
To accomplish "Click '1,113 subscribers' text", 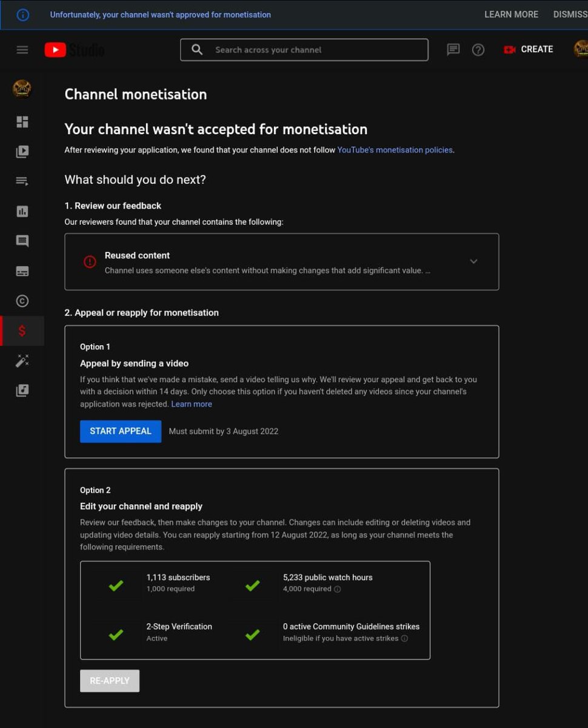I will pos(178,578).
